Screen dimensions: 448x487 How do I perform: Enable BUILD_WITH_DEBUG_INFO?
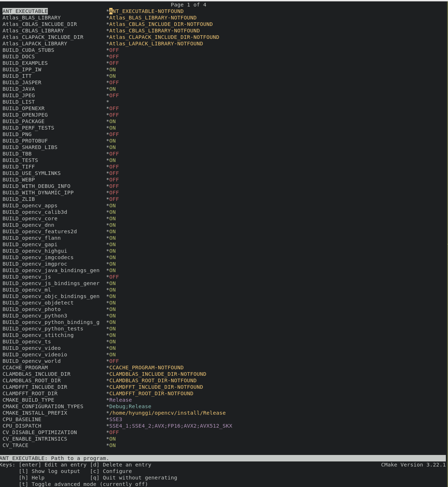114,186
